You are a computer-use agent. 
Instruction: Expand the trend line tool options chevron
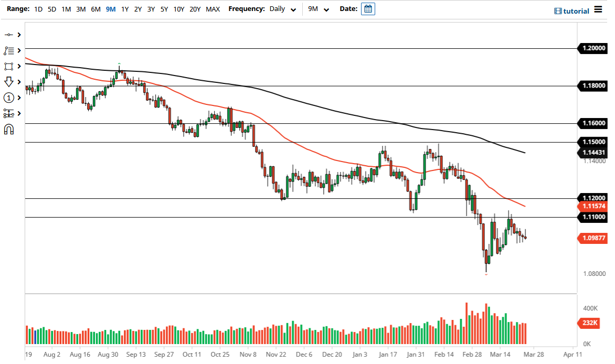(20, 35)
